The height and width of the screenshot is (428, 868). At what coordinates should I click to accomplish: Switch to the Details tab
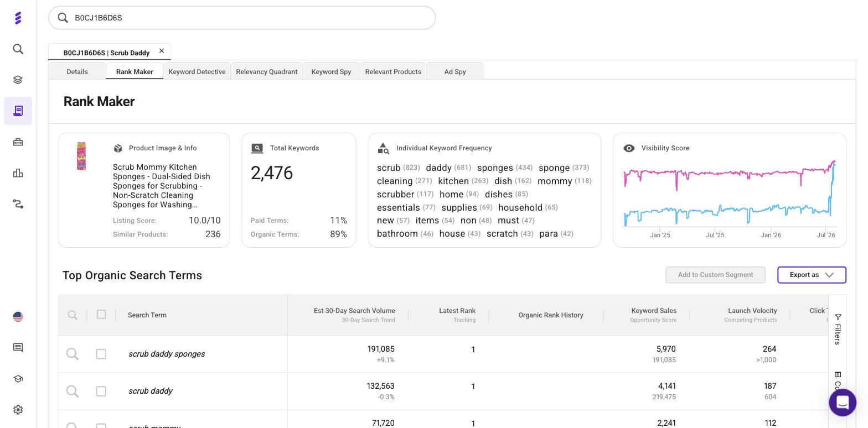click(77, 71)
